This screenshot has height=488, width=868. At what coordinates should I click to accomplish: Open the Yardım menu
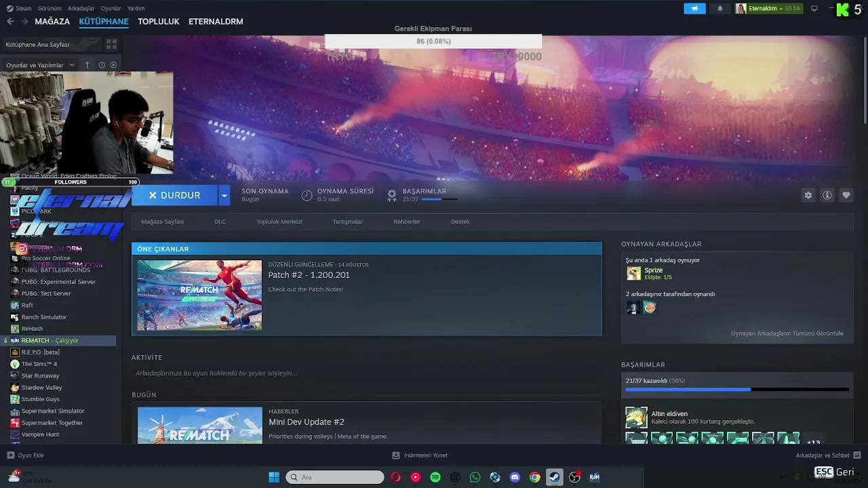point(136,8)
